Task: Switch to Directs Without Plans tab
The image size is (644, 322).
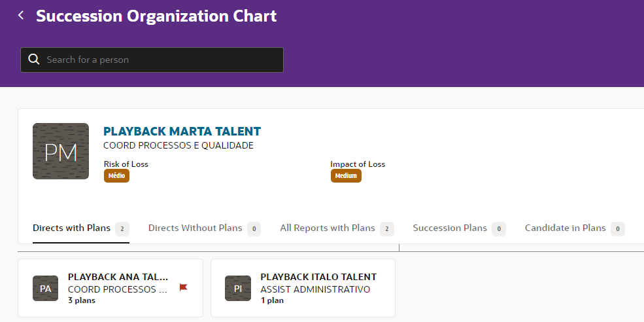Action: (x=195, y=228)
